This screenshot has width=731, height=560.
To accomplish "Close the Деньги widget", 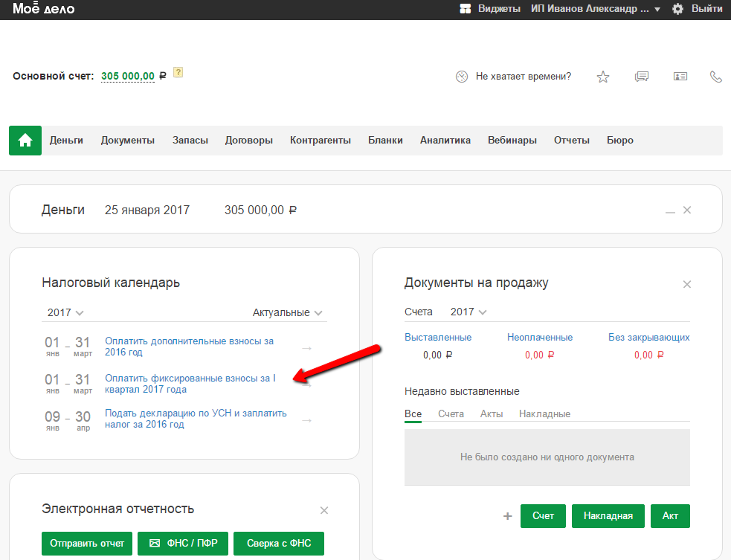I will 686,210.
